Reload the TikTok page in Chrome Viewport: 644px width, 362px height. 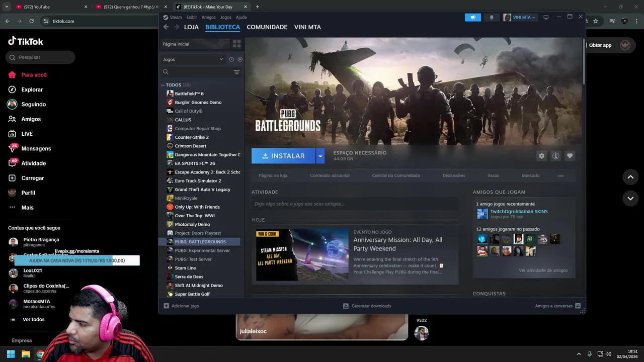click(31, 21)
